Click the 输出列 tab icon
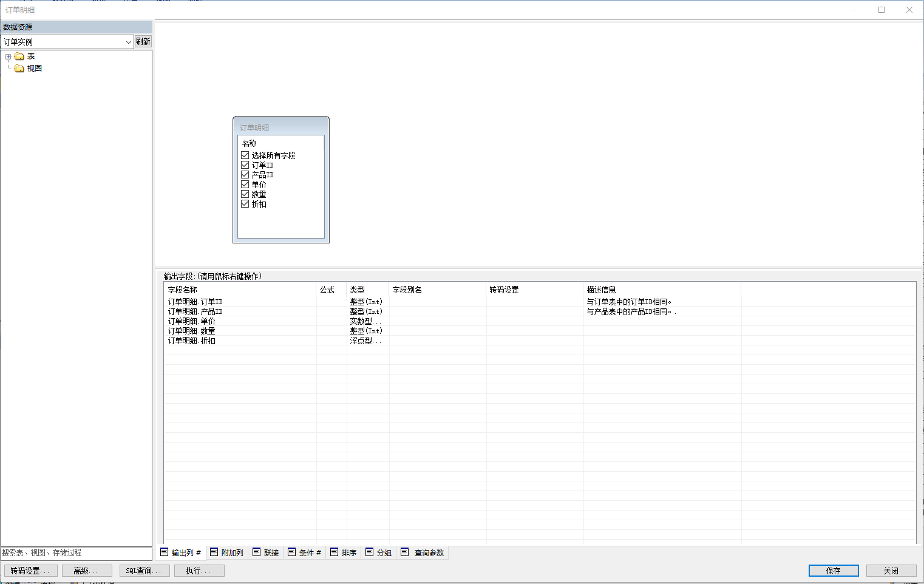The image size is (924, 584). 164,552
